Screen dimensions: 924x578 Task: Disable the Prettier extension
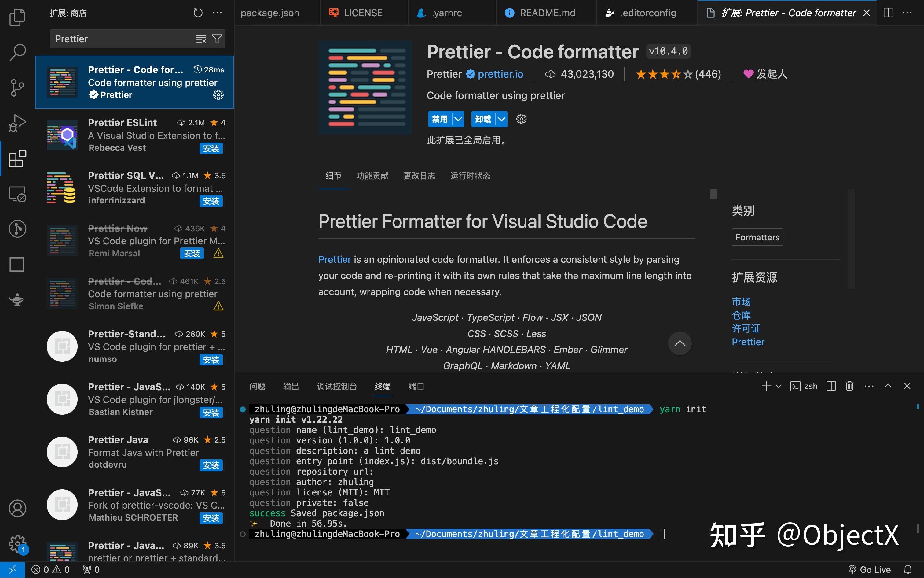(440, 119)
